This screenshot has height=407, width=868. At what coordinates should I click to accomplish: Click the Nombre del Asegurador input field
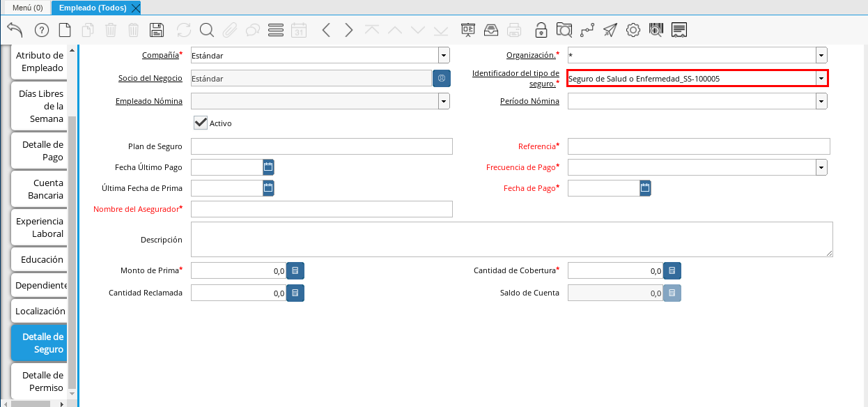click(322, 209)
